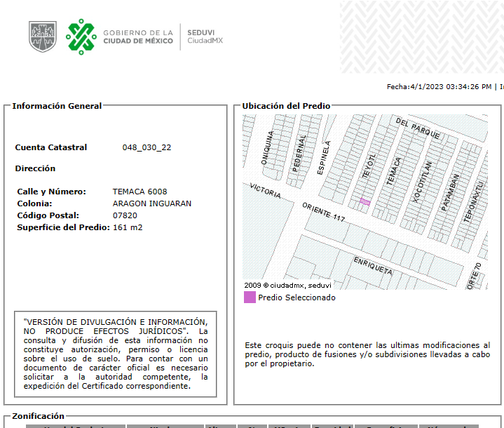Screen dimensions: 504x428
Task: Select the surface value 161 m2
Action: (128, 227)
